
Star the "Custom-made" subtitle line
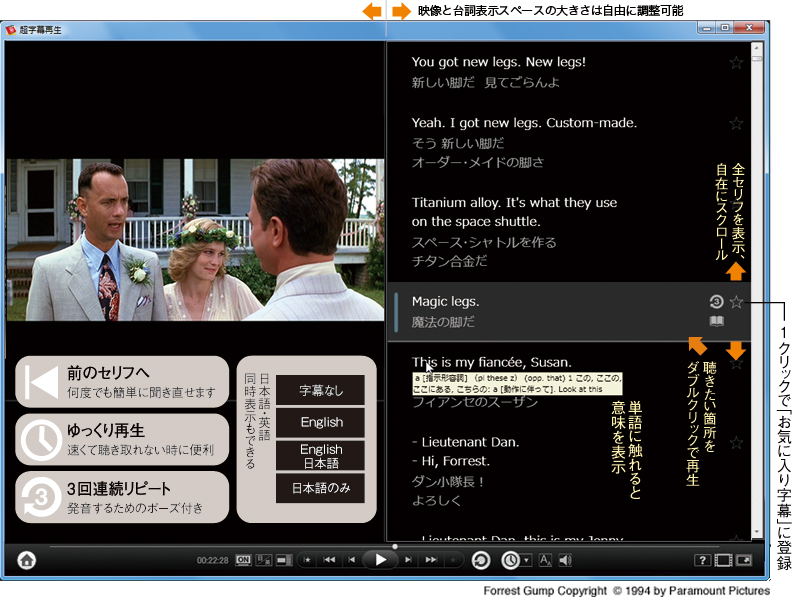point(736,123)
